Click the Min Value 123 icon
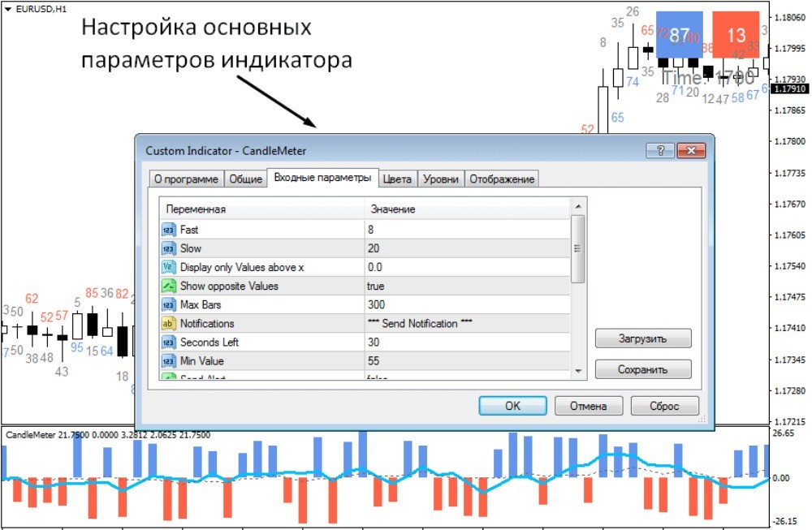The image size is (812, 530). [x=167, y=360]
